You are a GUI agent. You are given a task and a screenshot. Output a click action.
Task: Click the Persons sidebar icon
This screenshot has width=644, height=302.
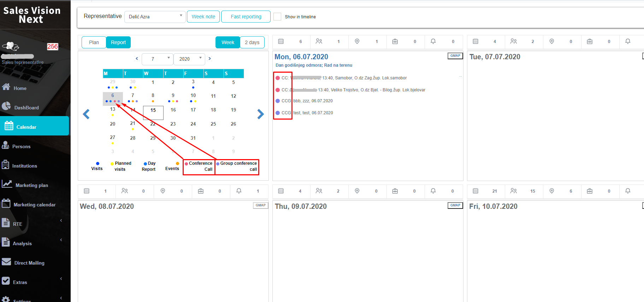tap(6, 145)
